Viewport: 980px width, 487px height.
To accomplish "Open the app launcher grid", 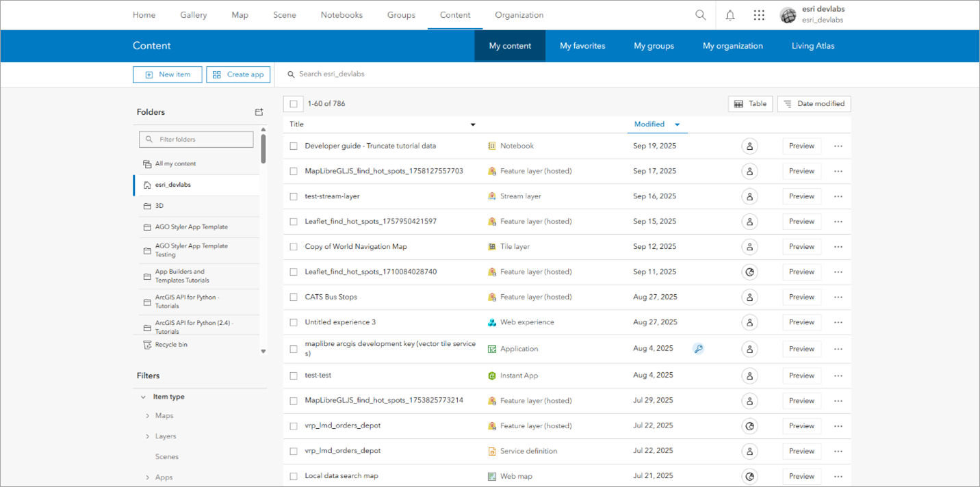I will coord(758,14).
